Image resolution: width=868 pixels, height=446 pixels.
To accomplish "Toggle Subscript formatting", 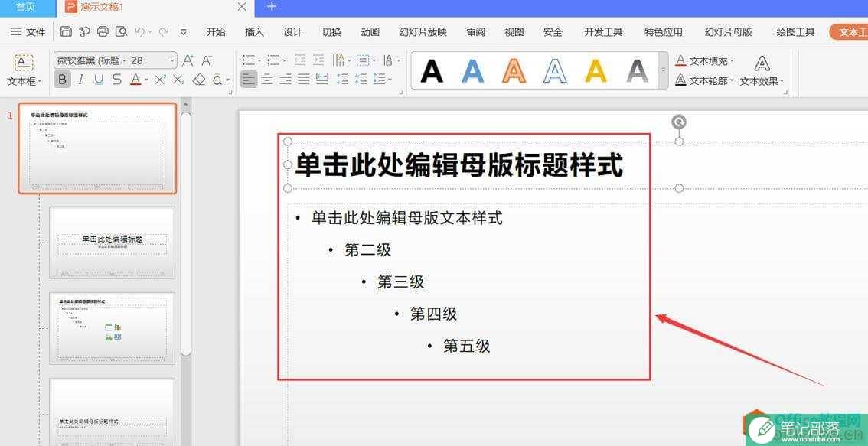I will [178, 80].
